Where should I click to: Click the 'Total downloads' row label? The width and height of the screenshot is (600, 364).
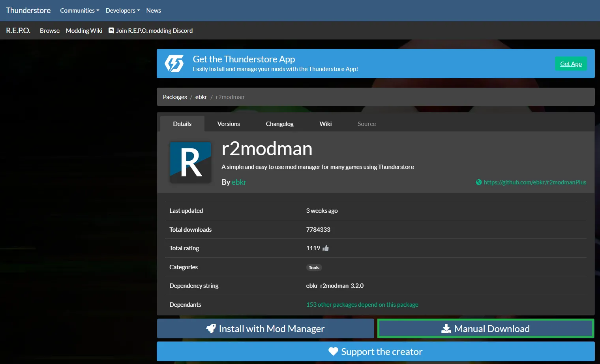191,230
